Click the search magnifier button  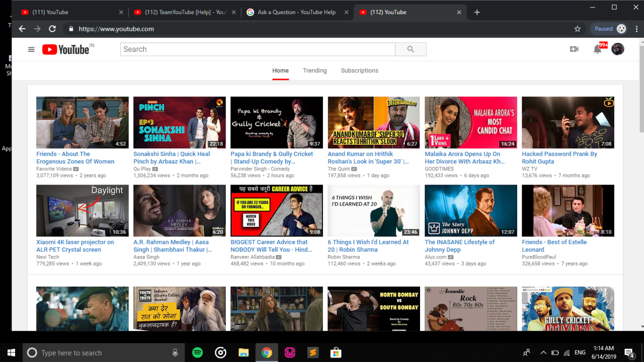411,49
